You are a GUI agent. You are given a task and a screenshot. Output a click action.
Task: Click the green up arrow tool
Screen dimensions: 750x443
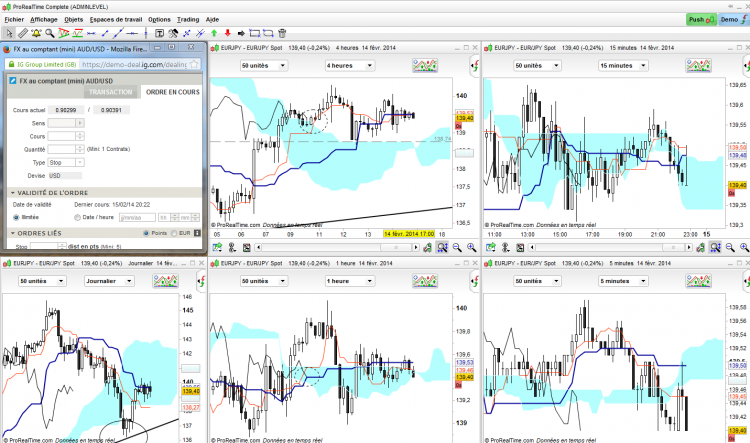click(214, 33)
